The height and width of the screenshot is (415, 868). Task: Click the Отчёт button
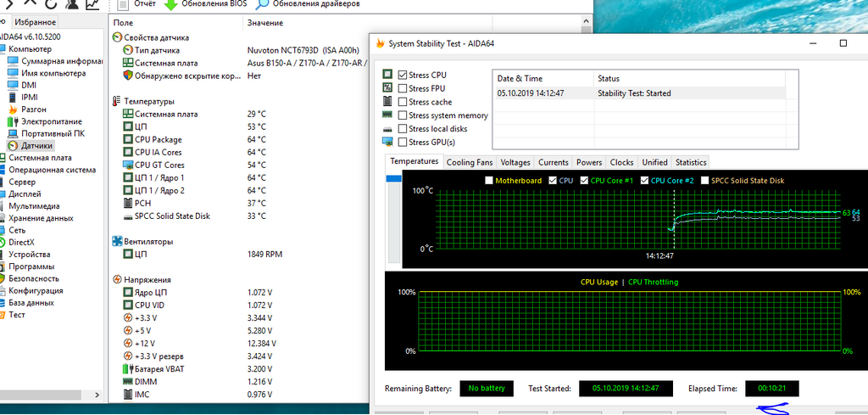pos(136,4)
